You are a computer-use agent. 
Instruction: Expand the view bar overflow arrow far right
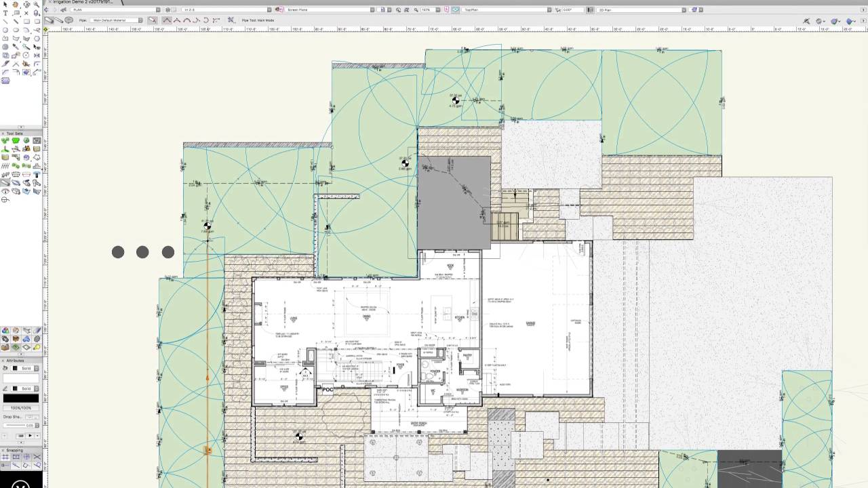tap(863, 10)
